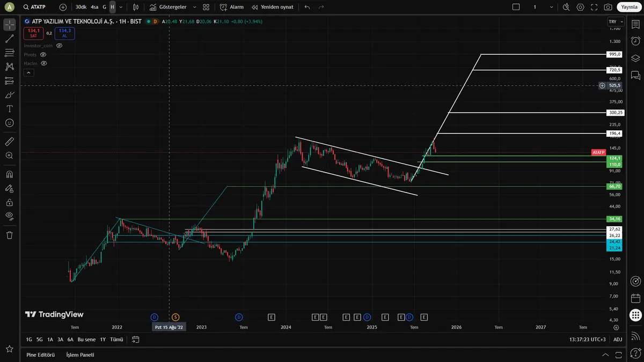
Task: Toggle magnet mode for drawings
Action: click(10, 174)
